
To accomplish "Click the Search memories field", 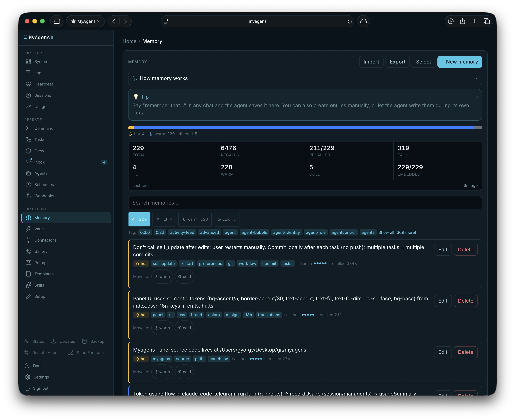I will [x=305, y=203].
